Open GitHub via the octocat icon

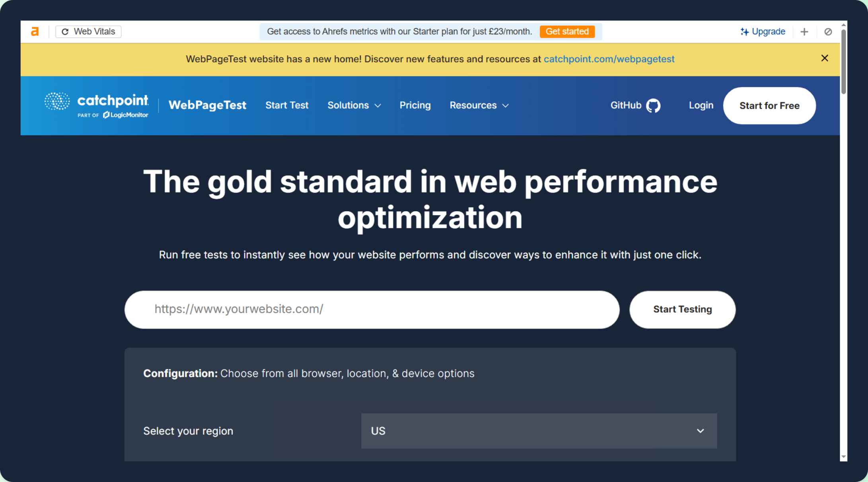(x=653, y=105)
